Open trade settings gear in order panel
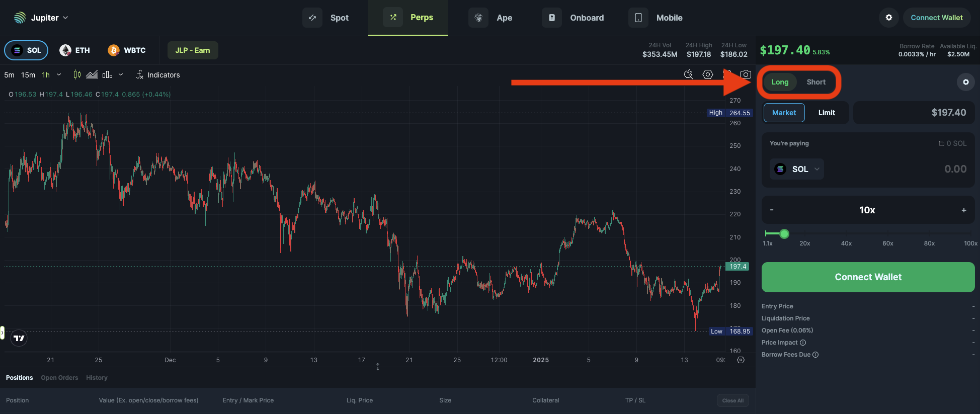980x414 pixels. (x=965, y=82)
